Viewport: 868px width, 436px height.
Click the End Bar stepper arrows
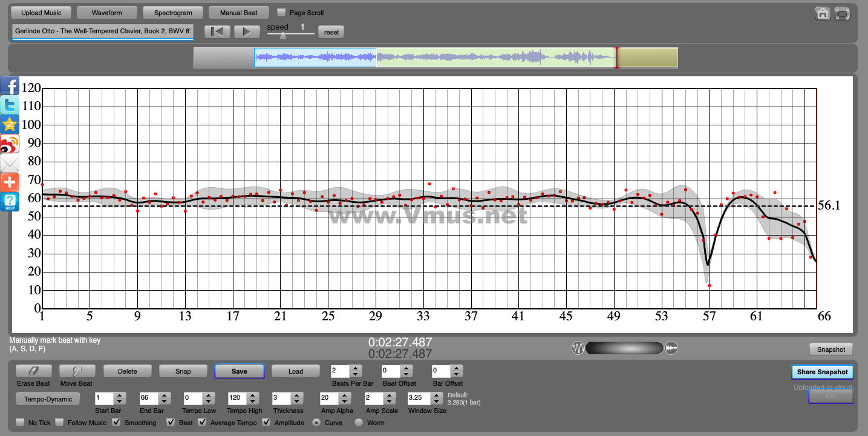point(164,398)
